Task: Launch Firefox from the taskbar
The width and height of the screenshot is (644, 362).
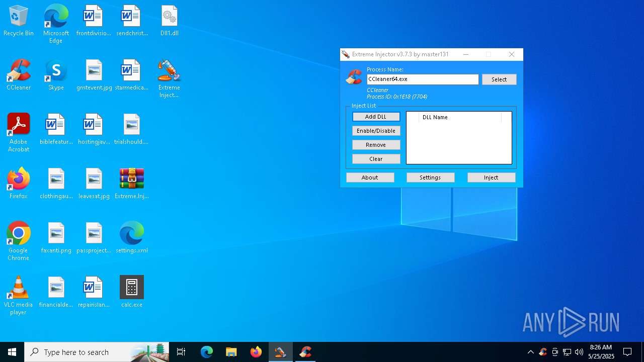Action: coord(256,352)
